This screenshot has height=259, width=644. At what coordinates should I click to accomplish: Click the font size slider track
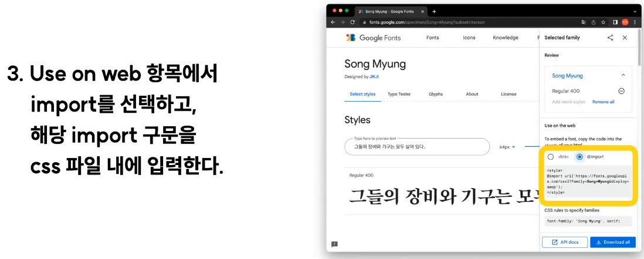click(531, 146)
